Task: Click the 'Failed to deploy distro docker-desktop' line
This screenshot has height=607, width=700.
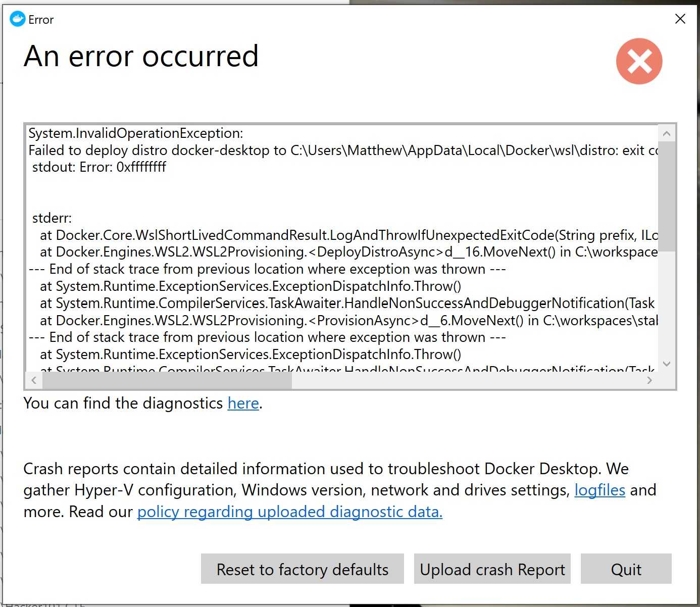Action: [x=343, y=150]
